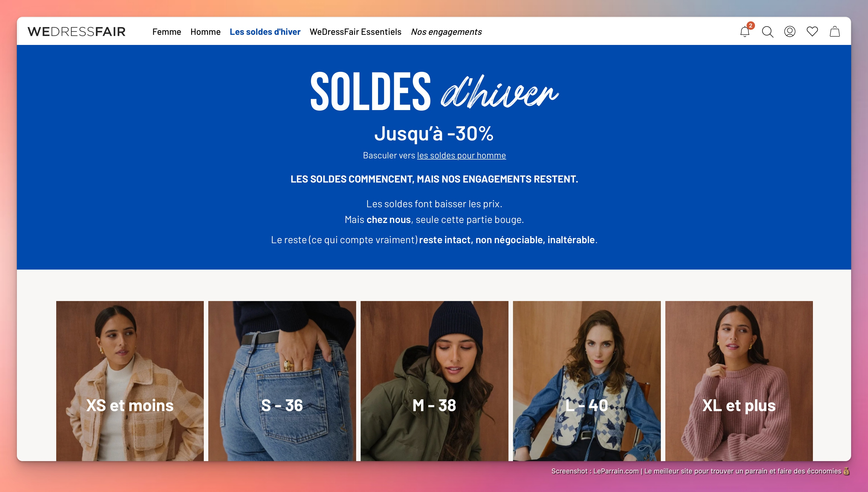This screenshot has height=492, width=868.
Task: Choose the XS et moins size tile
Action: 130,381
